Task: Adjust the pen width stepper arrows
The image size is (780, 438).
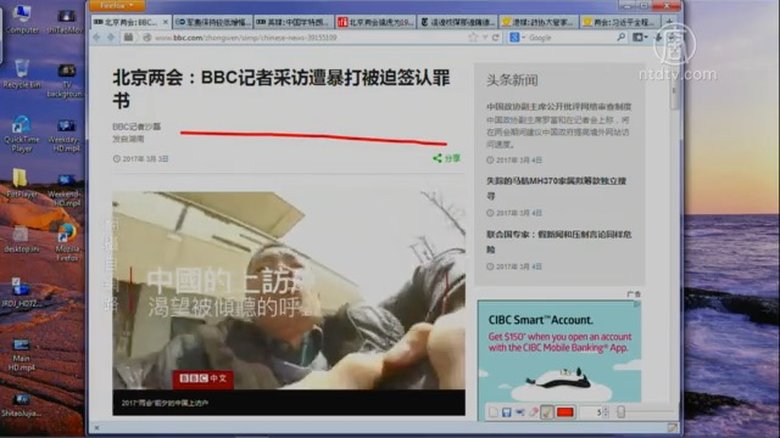Action: [x=607, y=412]
